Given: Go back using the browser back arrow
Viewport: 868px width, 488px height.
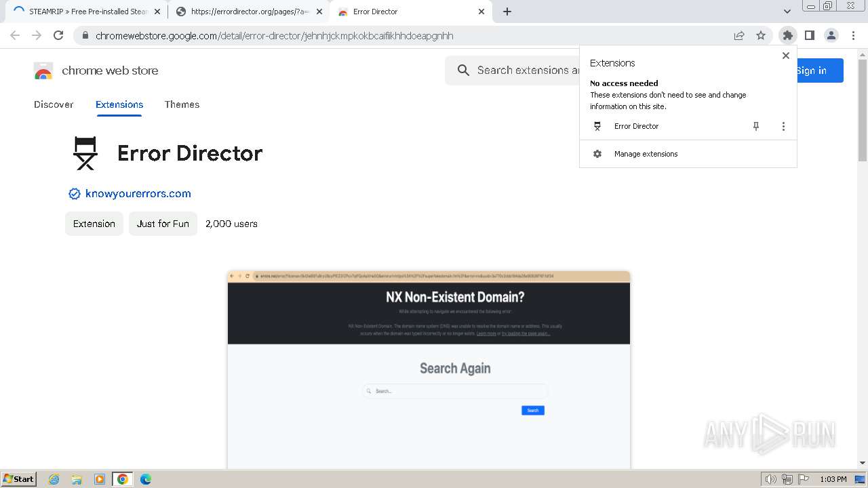Looking at the screenshot, I should [15, 35].
